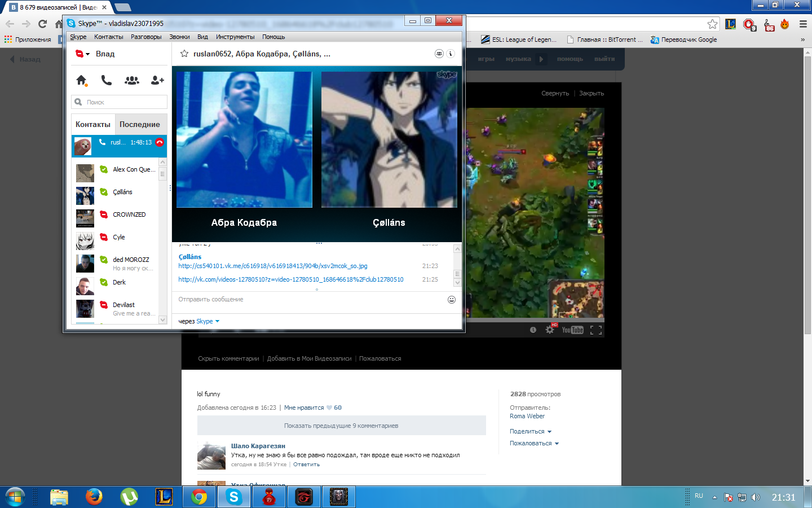812x508 pixels.
Task: Open the Chrome menu button
Action: (803, 24)
